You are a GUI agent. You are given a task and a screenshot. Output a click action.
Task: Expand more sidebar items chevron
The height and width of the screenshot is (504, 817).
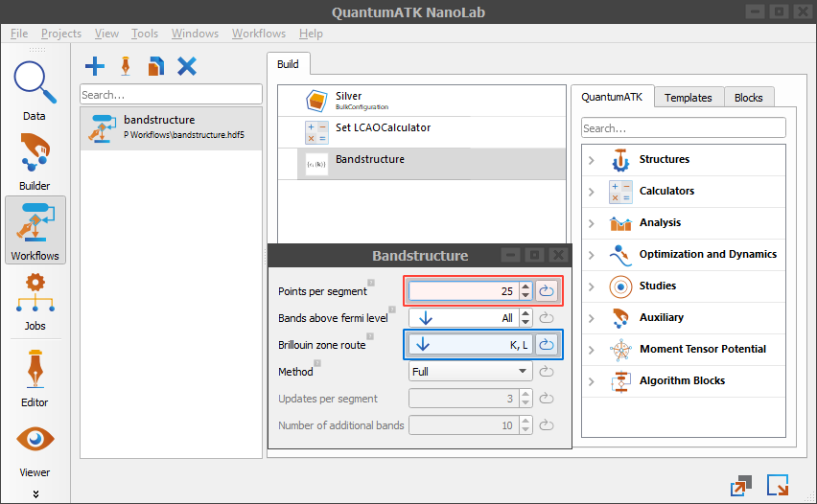[x=35, y=494]
